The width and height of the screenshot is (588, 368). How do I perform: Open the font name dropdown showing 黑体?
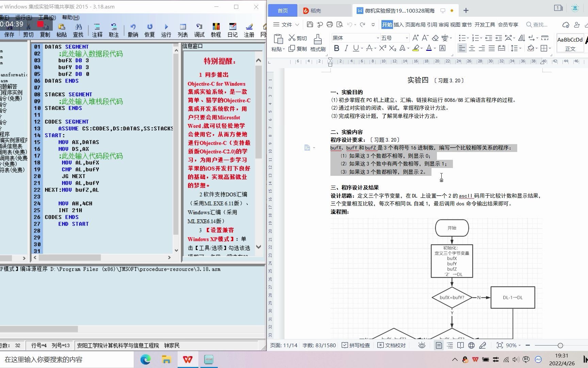(378, 38)
